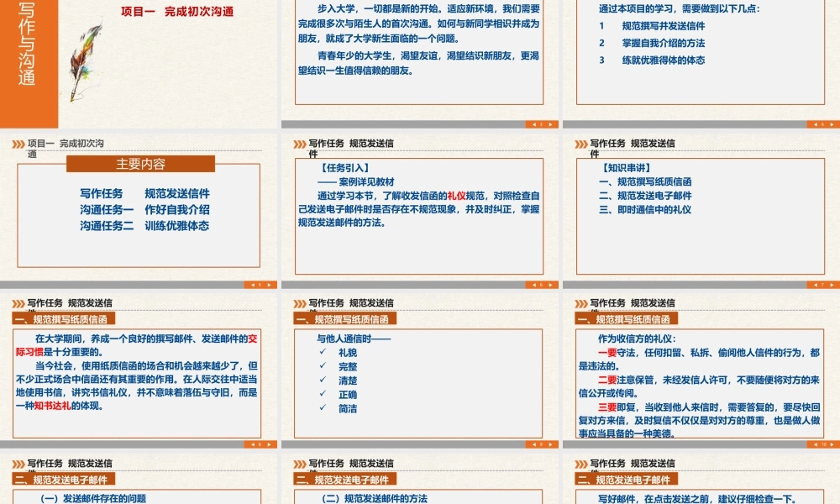Click the 一、规范撰写纸质信函 label on slide 10
840x504 pixels.
627,319
